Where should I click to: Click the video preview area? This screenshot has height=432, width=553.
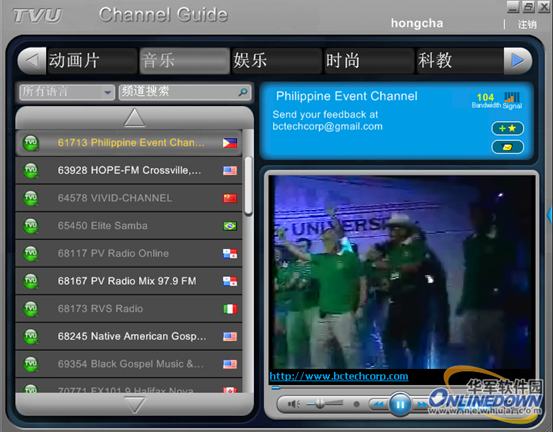(401, 272)
